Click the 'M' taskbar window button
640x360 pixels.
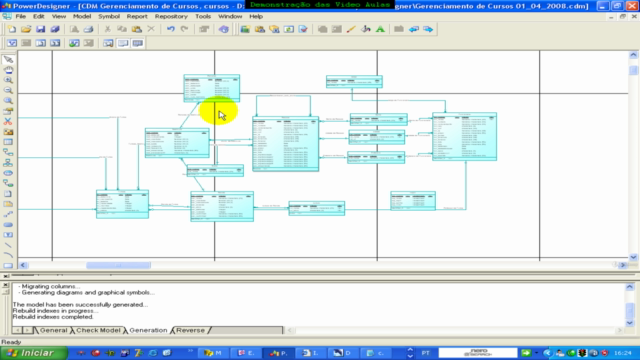pos(213,353)
